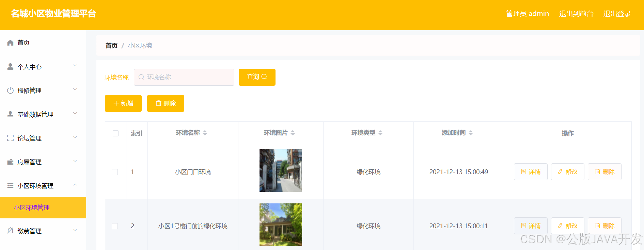Tick the select-all checkbox in table header

click(x=116, y=133)
